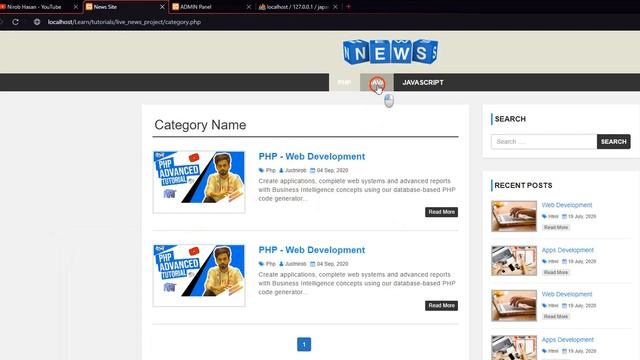Screen dimensions: 640x360
Task: Click first recent post laptop thumbnail
Action: coord(514,216)
